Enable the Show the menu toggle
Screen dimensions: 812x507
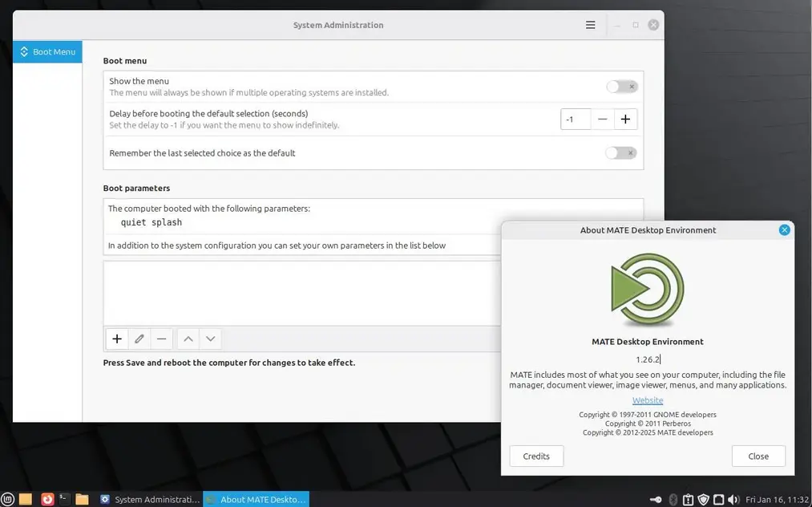tap(621, 86)
